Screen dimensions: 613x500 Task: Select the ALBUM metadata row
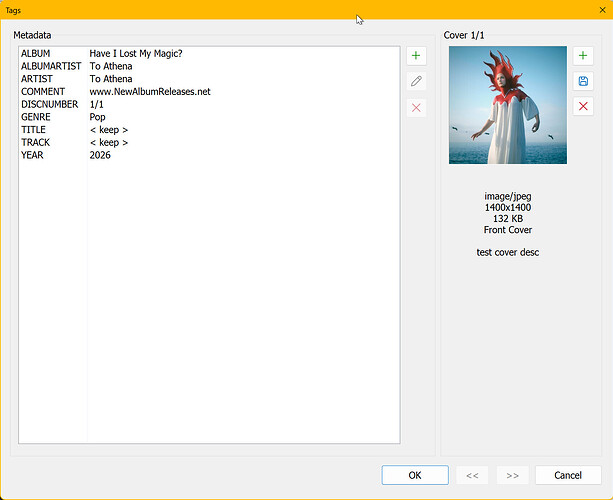point(209,54)
